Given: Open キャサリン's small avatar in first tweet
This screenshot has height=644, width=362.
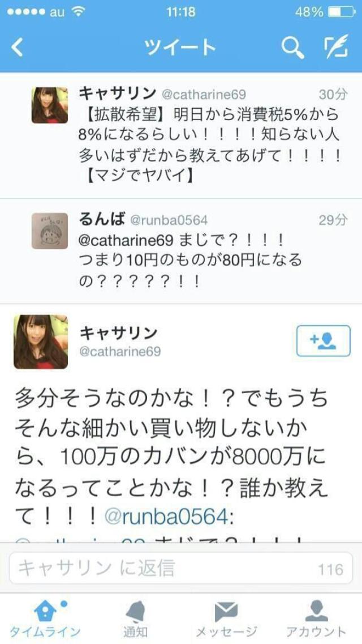Looking at the screenshot, I should tap(50, 105).
